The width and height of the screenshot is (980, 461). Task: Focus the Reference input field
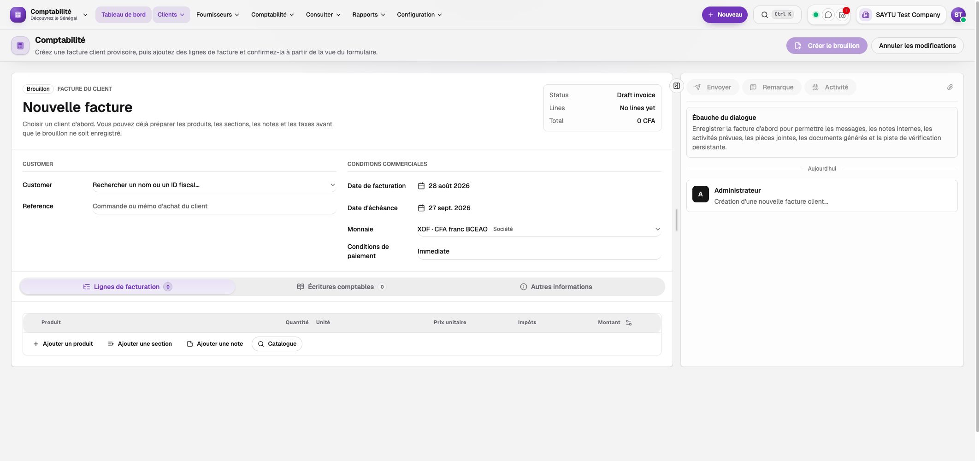coord(214,206)
